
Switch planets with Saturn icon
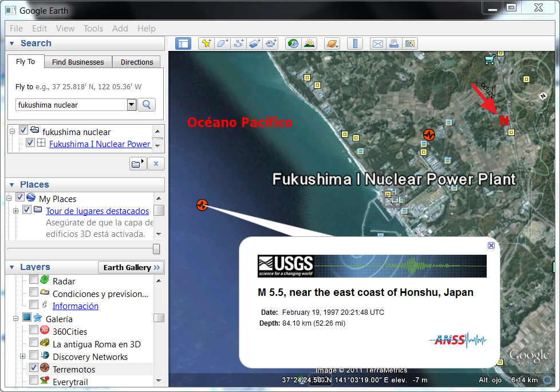(332, 43)
